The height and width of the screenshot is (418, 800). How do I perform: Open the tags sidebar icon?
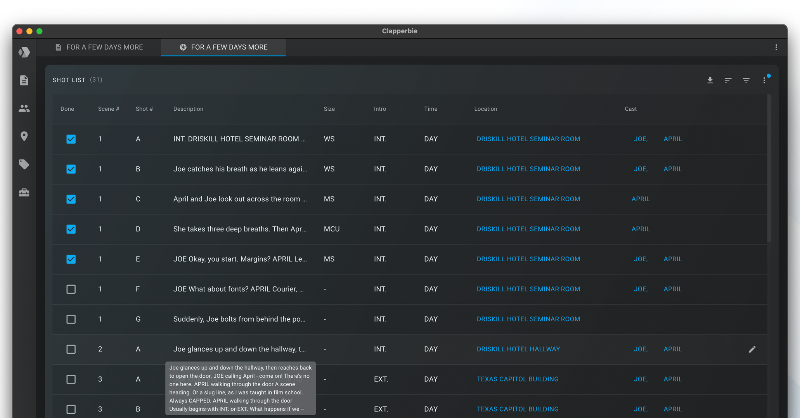coord(24,164)
